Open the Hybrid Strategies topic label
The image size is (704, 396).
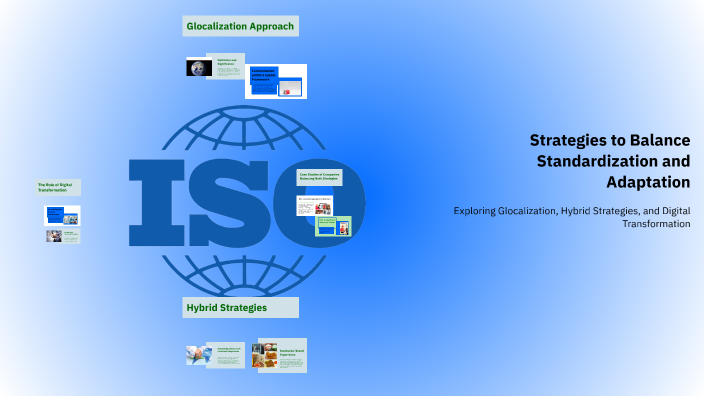[x=240, y=308]
